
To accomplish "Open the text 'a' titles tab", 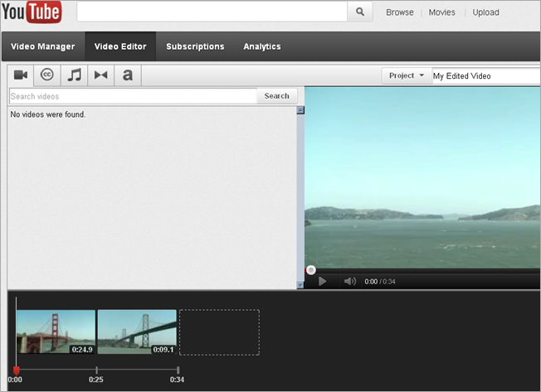I will [x=128, y=75].
